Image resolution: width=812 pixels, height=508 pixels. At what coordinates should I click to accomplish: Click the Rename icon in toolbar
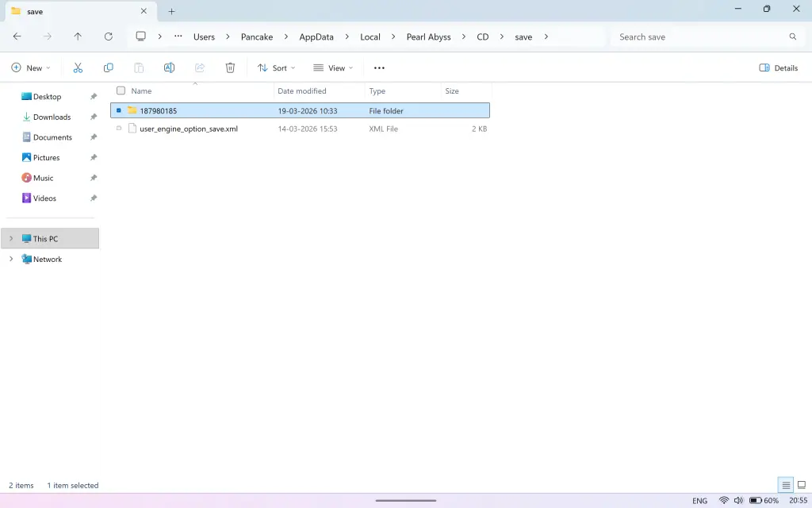[169, 68]
